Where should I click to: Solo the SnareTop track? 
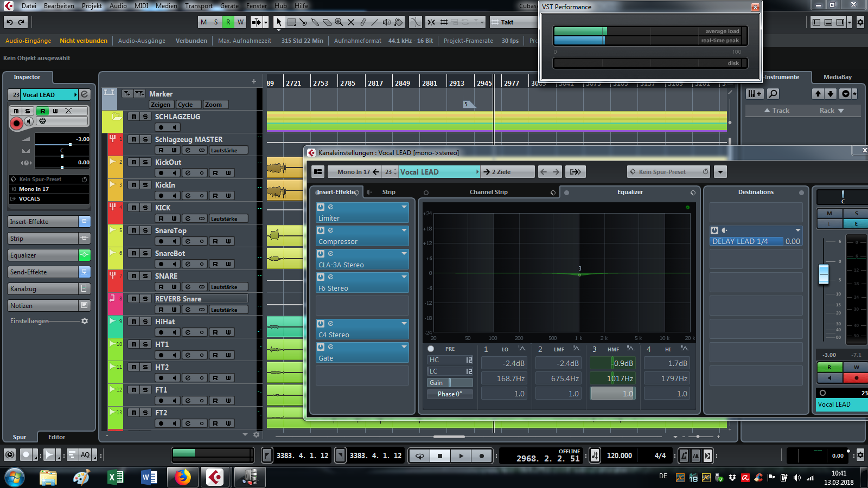click(145, 230)
